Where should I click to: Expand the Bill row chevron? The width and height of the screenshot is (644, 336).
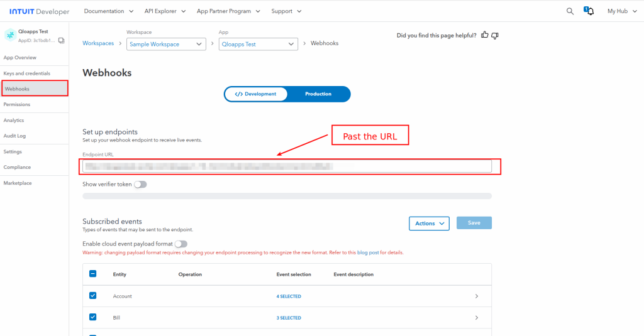tap(477, 318)
